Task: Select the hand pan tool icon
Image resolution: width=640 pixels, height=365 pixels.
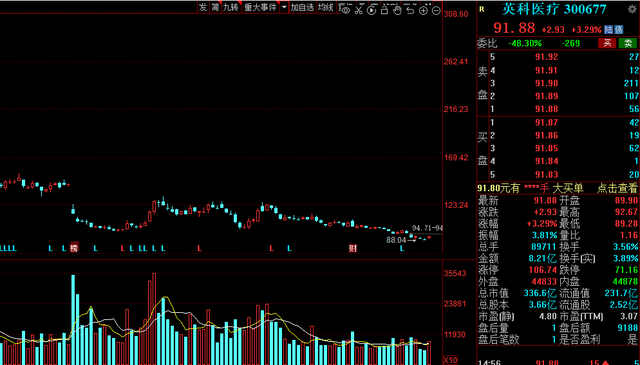Action: click(397, 10)
